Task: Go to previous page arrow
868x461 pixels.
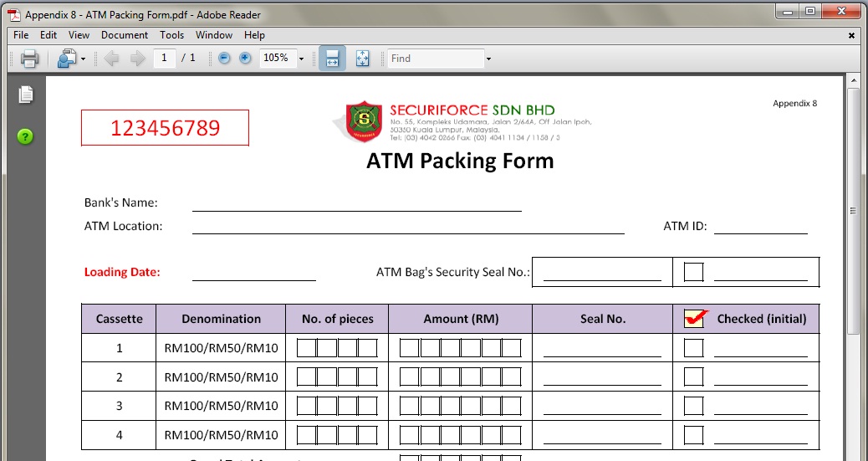Action: click(x=111, y=59)
